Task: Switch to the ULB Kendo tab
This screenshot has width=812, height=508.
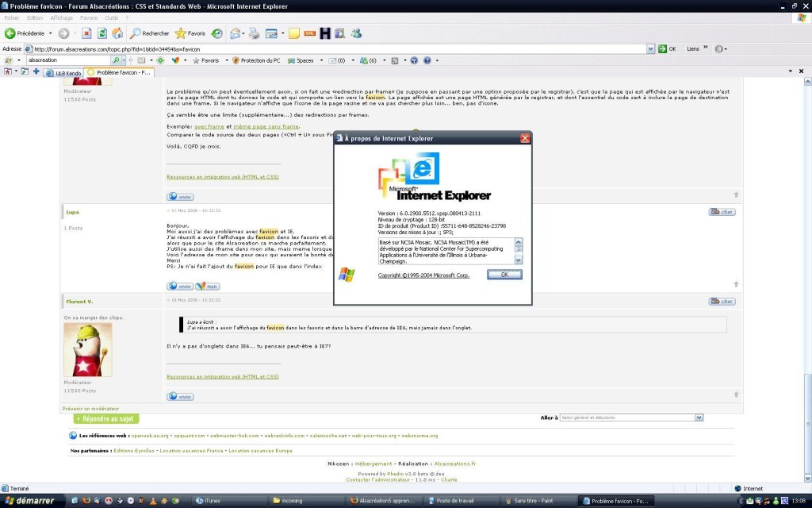Action: [x=63, y=73]
